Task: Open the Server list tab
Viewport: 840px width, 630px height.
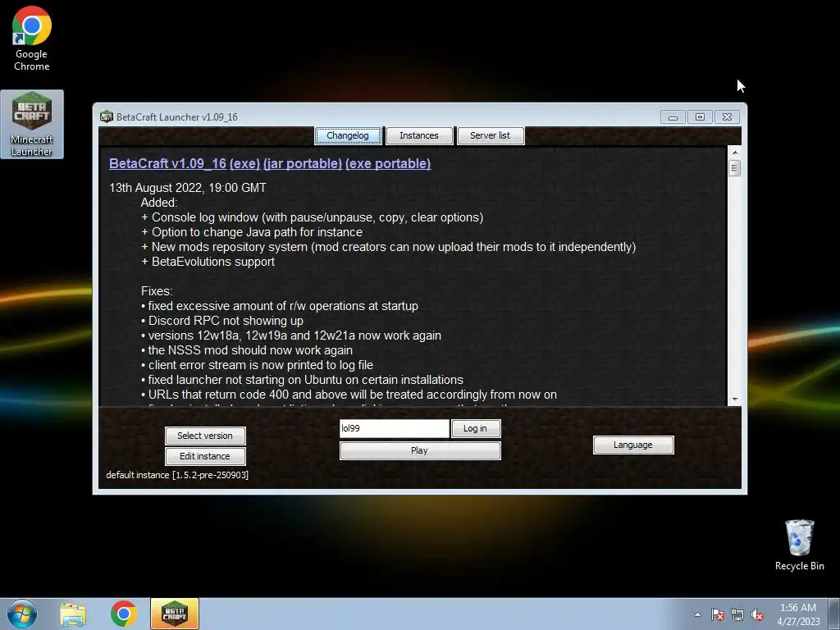Action: coord(491,135)
